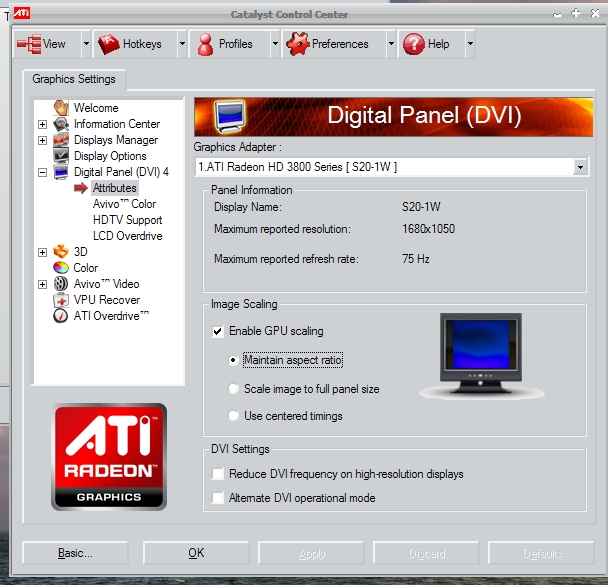Select Use centered timings option

click(x=233, y=416)
